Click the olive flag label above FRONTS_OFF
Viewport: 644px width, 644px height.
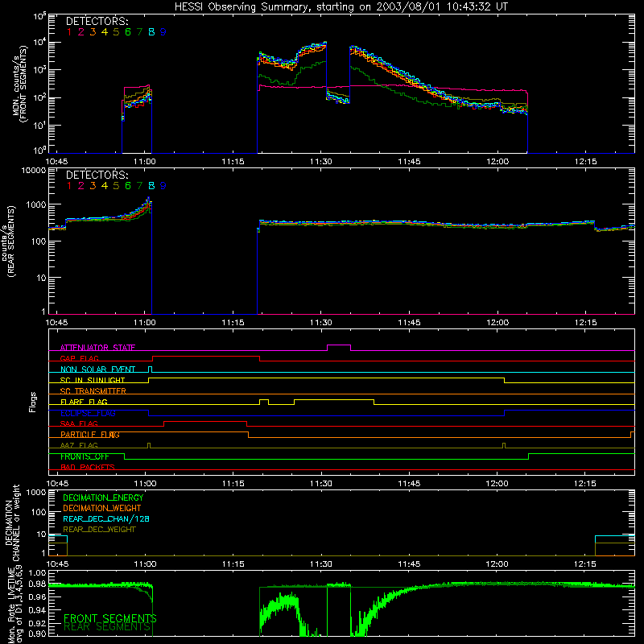79,445
